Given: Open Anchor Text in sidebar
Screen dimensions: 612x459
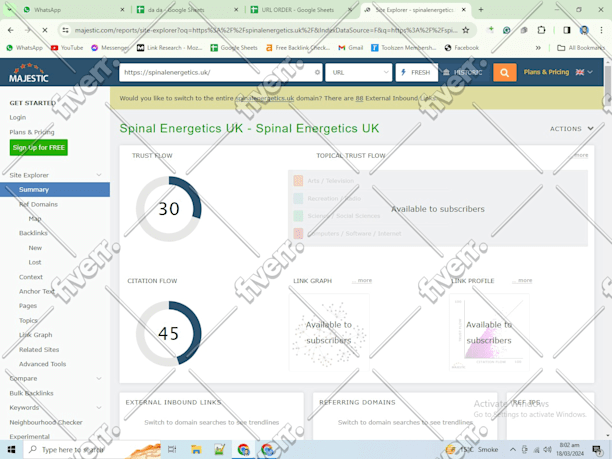Looking at the screenshot, I should 37,292.
